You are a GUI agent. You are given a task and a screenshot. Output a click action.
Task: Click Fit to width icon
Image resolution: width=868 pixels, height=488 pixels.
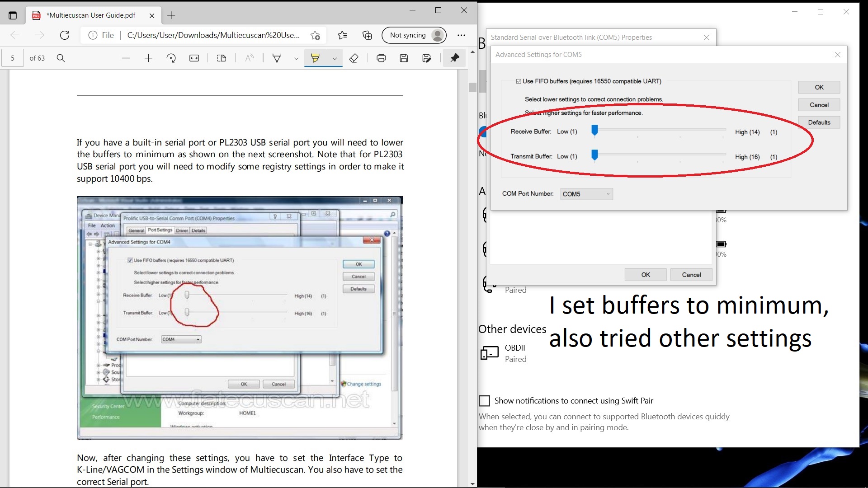click(x=194, y=58)
